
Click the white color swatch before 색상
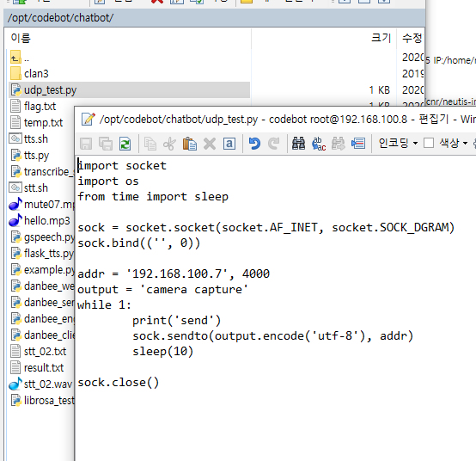[x=429, y=143]
